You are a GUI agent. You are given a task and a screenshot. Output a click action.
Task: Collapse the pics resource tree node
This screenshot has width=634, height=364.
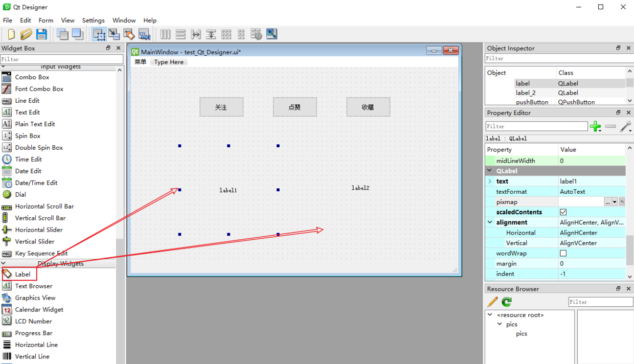pyautogui.click(x=500, y=324)
